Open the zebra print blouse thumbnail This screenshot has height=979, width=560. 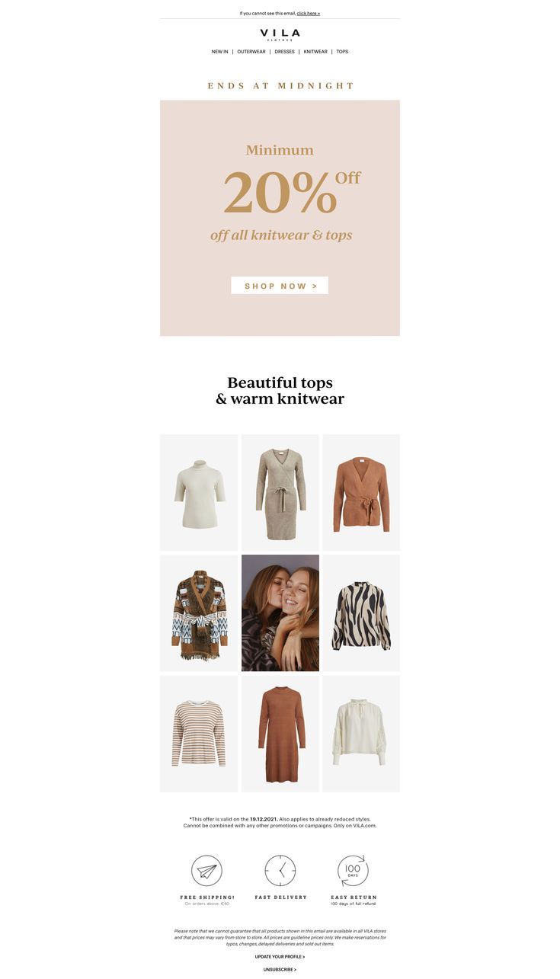tap(361, 613)
